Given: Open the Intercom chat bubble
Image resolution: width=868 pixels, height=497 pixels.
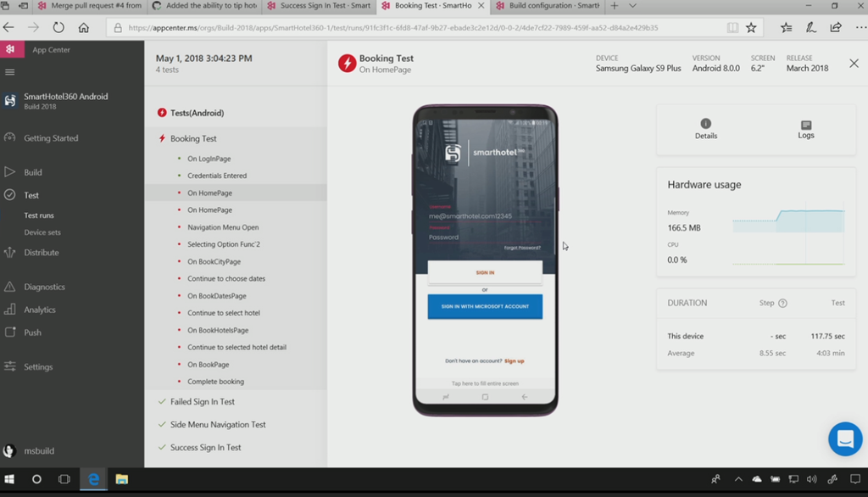Looking at the screenshot, I should tap(845, 438).
